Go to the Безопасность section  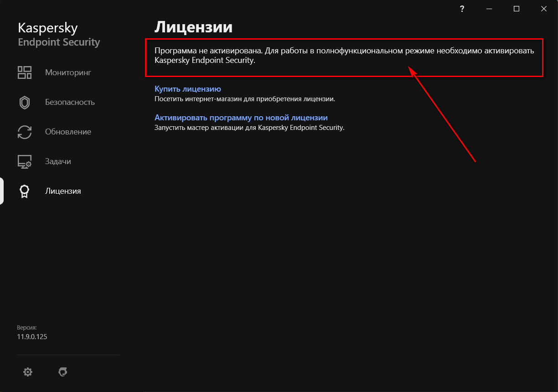click(x=70, y=102)
